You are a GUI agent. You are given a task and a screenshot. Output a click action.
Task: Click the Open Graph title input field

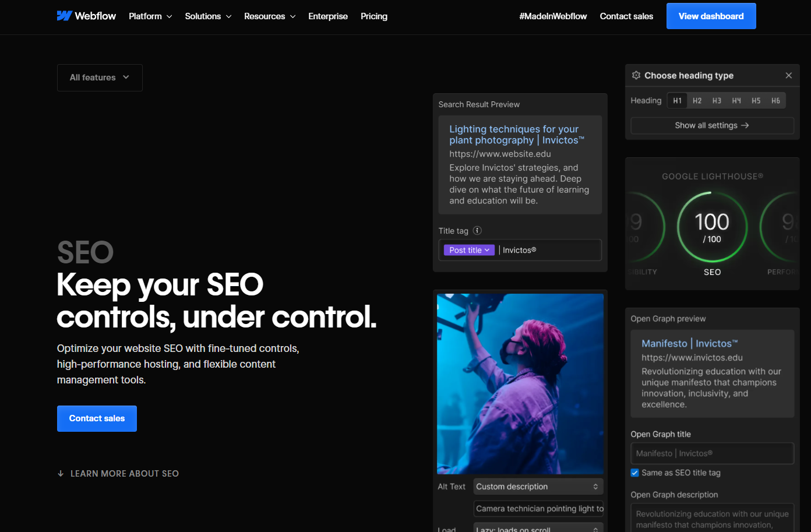pos(712,453)
